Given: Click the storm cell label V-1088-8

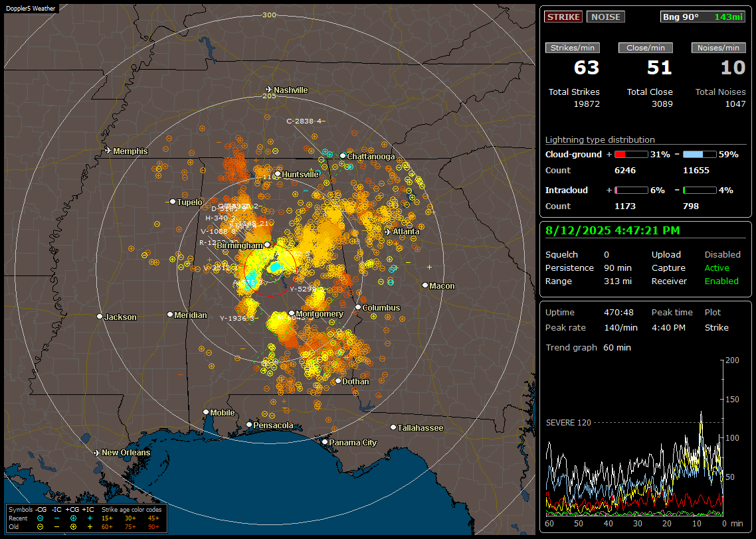Looking at the screenshot, I should tap(219, 231).
